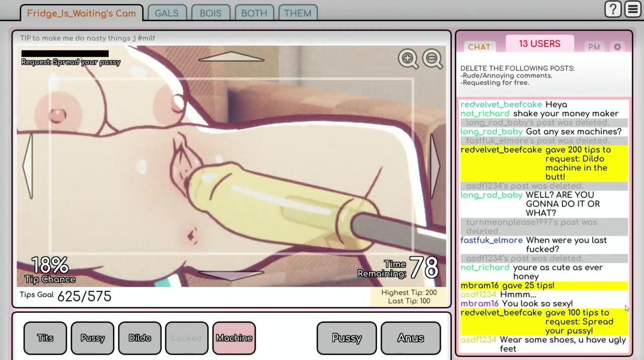The width and height of the screenshot is (644, 360).
Task: Pan the camera view left arrow
Action: click(x=28, y=166)
